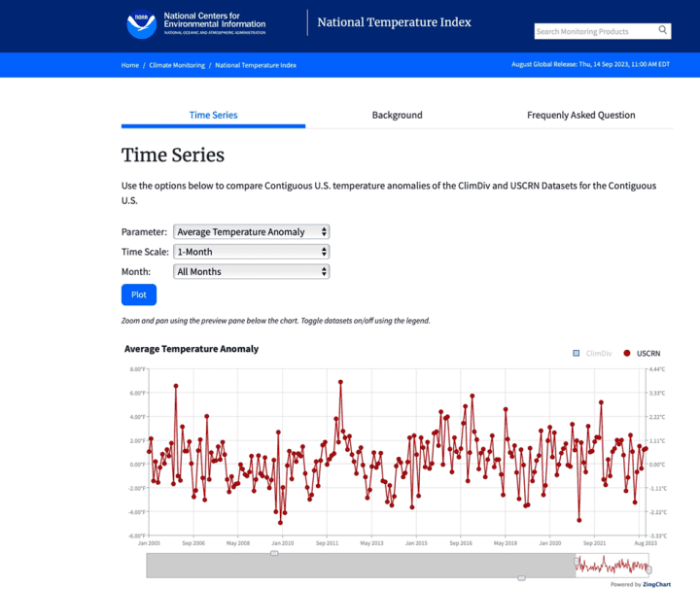Click the preview pane top-left zoom handle

[274, 553]
